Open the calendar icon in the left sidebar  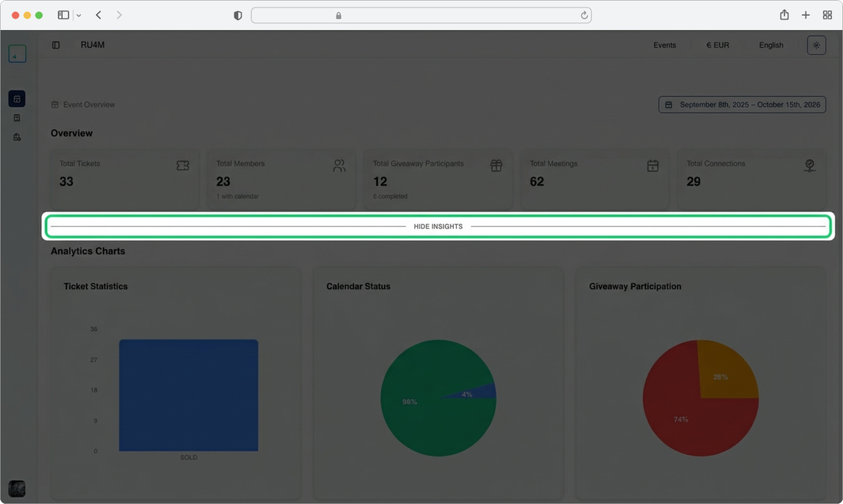click(x=17, y=99)
